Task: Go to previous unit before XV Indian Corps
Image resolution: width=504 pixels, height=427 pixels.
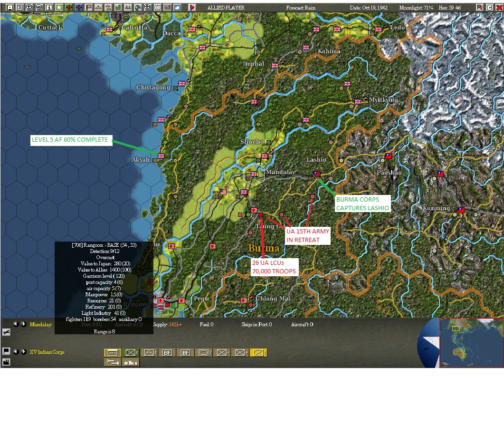Action: (x=16, y=352)
